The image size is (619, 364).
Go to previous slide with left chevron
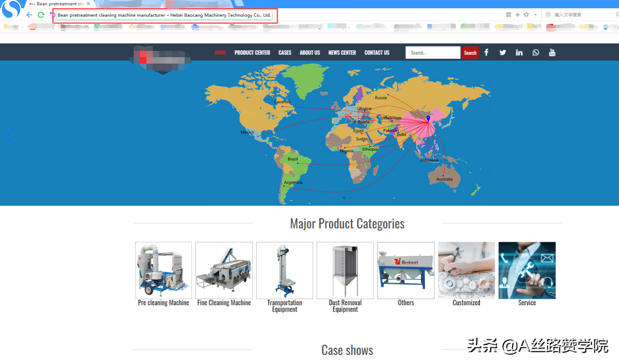(x=9, y=136)
